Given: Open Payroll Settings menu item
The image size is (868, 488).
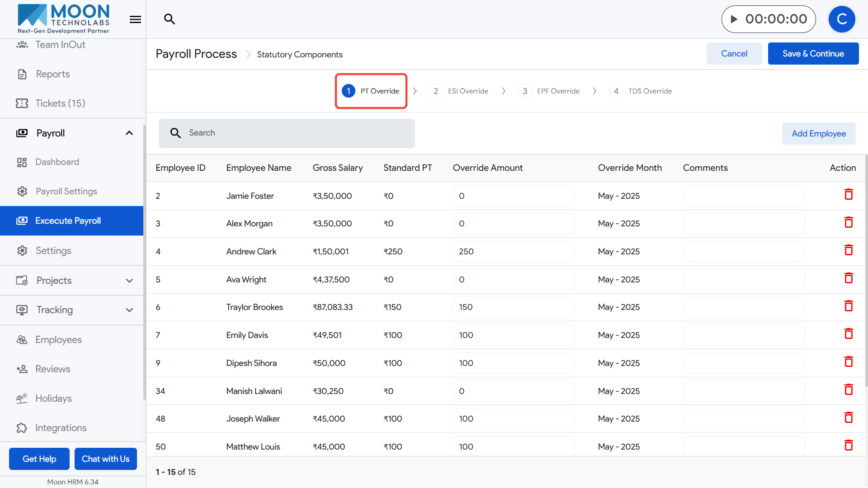Looking at the screenshot, I should pos(66,191).
